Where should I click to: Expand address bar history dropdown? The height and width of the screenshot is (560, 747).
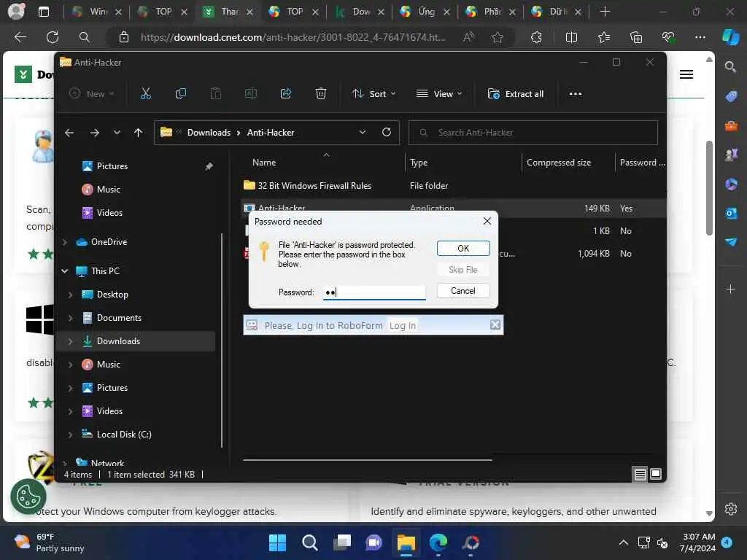[363, 133]
